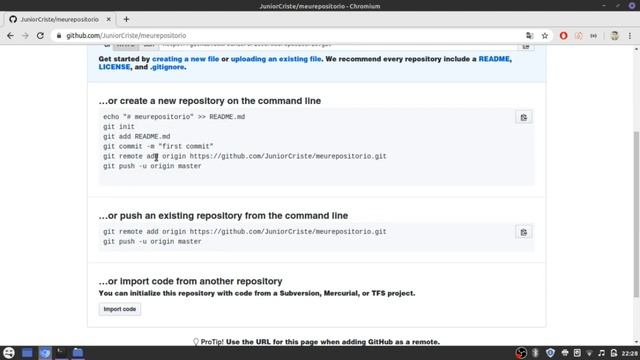Click the ProTip text at the bottom
Screen dimensions: 640x360
point(317,342)
